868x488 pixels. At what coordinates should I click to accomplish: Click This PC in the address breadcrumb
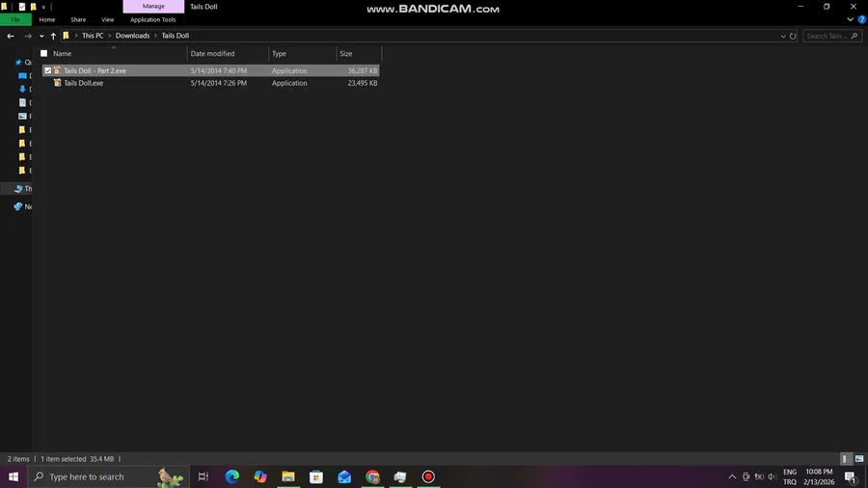click(x=93, y=36)
